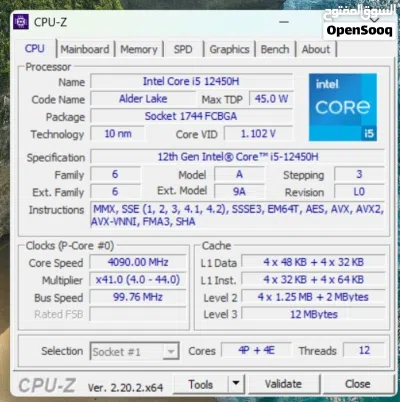
Task: Switch to the SPD tab
Action: coord(183,49)
